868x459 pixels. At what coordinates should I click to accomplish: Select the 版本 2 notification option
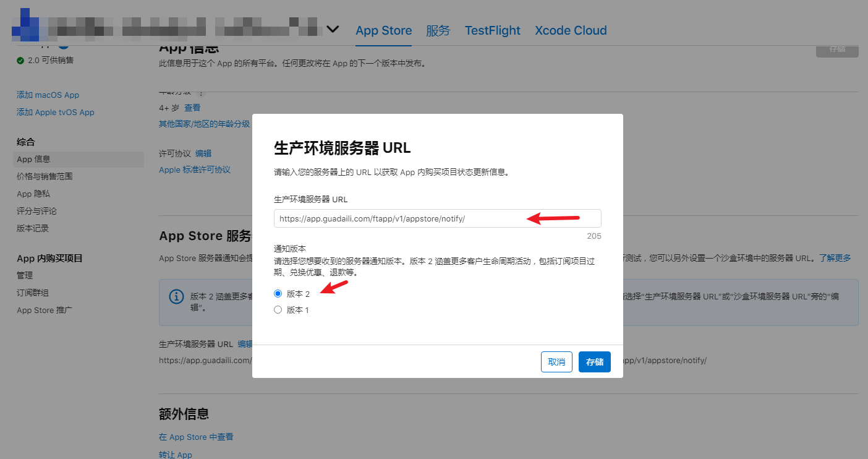(x=278, y=293)
